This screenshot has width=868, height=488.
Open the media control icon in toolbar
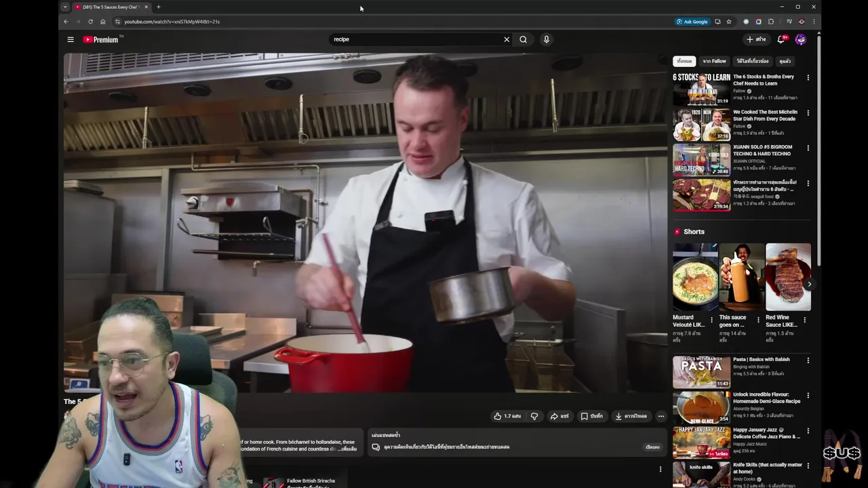click(789, 22)
